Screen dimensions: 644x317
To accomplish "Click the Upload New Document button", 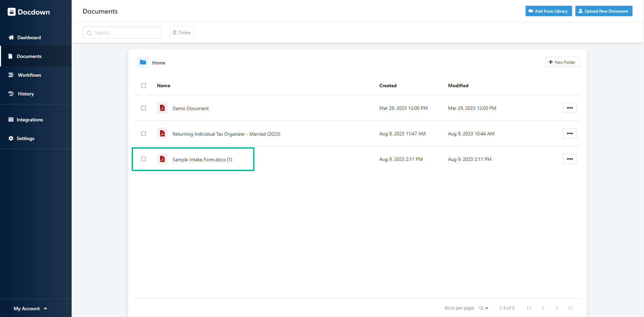I will coord(603,11).
